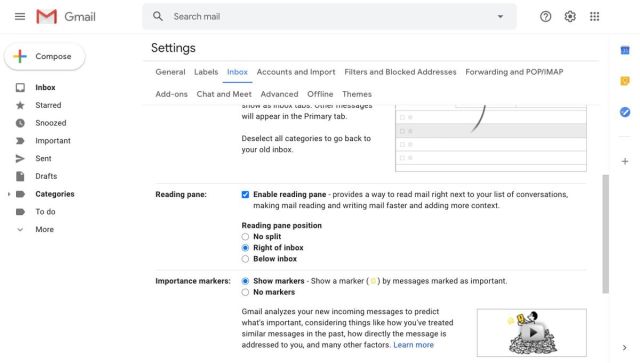Image resolution: width=640 pixels, height=363 pixels.
Task: Click the Search mail input field
Action: tap(329, 16)
